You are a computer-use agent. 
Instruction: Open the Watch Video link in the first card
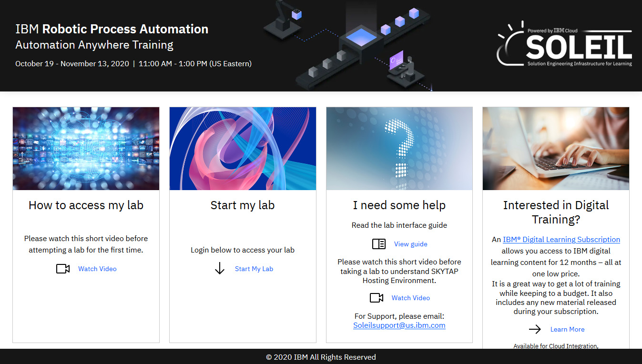[97, 269]
